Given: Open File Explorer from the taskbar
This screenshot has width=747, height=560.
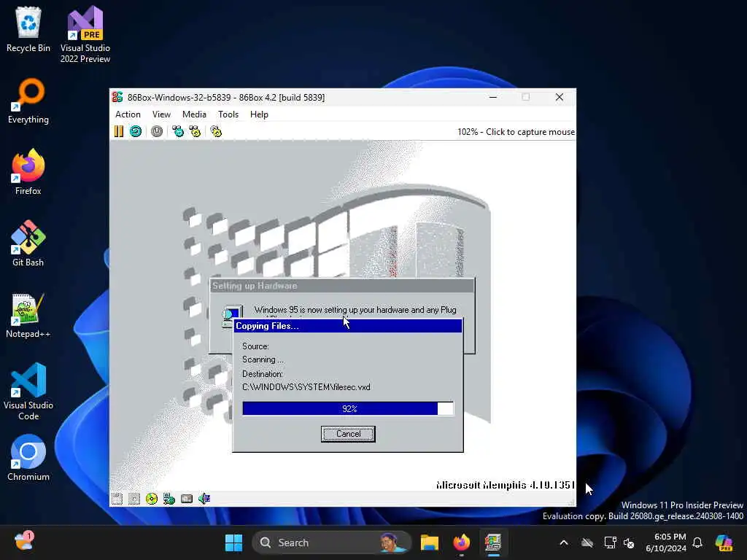Looking at the screenshot, I should coord(429,542).
